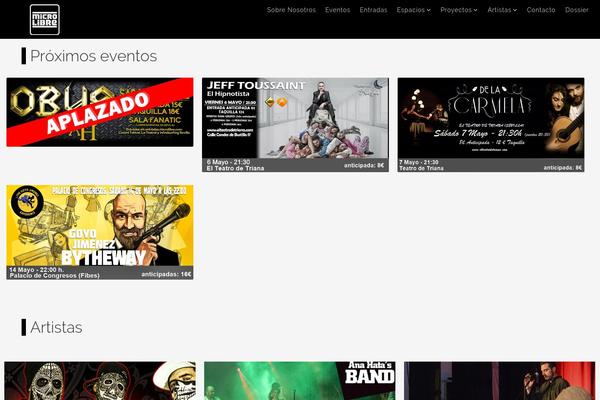Go to the Eventos menu item

pyautogui.click(x=338, y=10)
